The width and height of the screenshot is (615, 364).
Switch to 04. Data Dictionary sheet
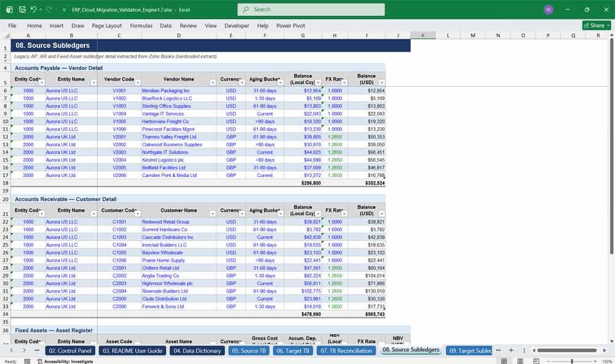click(197, 350)
